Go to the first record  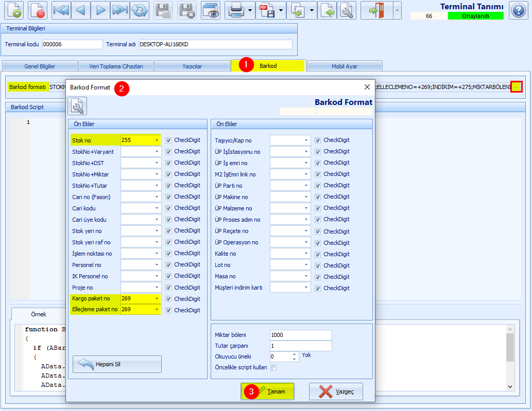coord(61,10)
